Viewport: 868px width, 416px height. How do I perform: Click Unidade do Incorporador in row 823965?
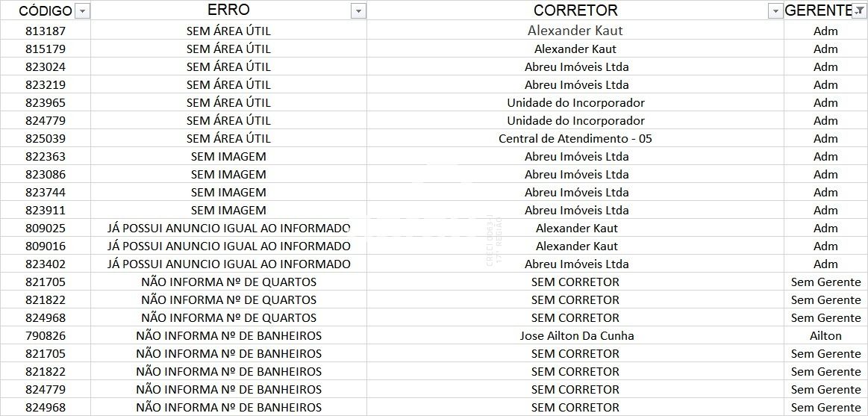tap(575, 102)
